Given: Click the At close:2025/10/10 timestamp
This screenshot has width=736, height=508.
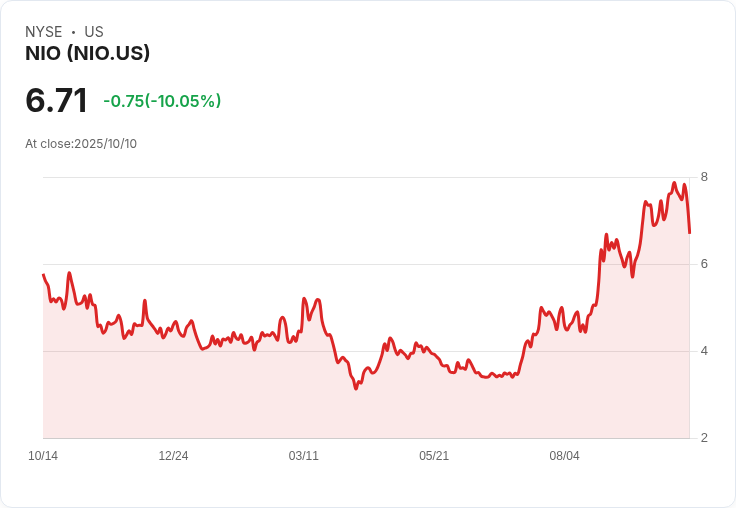Looking at the screenshot, I should 81,144.
